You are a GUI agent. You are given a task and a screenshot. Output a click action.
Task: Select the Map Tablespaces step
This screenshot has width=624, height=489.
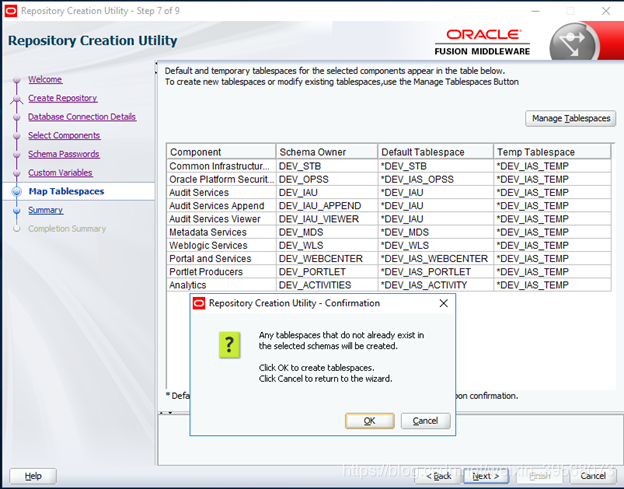click(66, 191)
